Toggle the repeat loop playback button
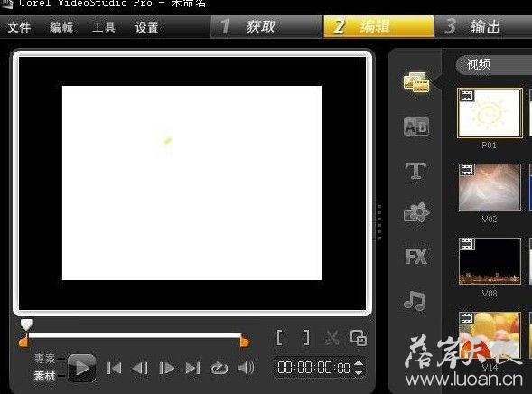532x394 pixels. click(219, 368)
